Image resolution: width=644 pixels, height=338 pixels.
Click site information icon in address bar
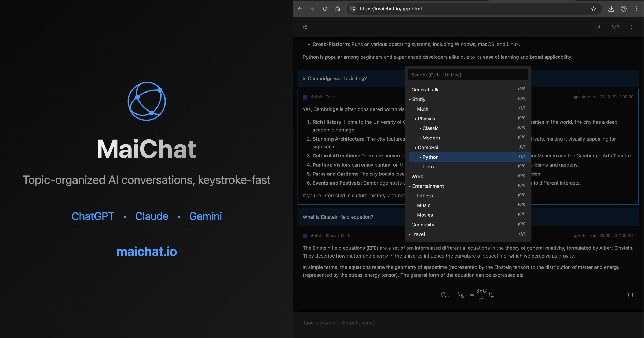[353, 9]
